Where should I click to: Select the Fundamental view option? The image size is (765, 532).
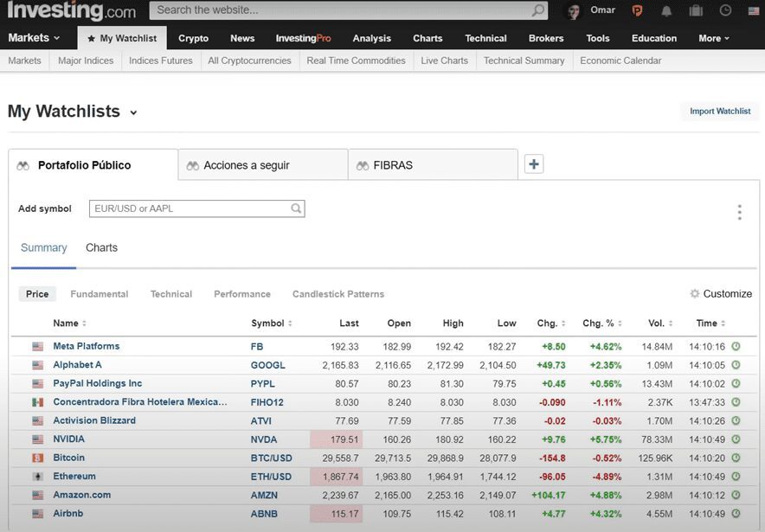(100, 294)
